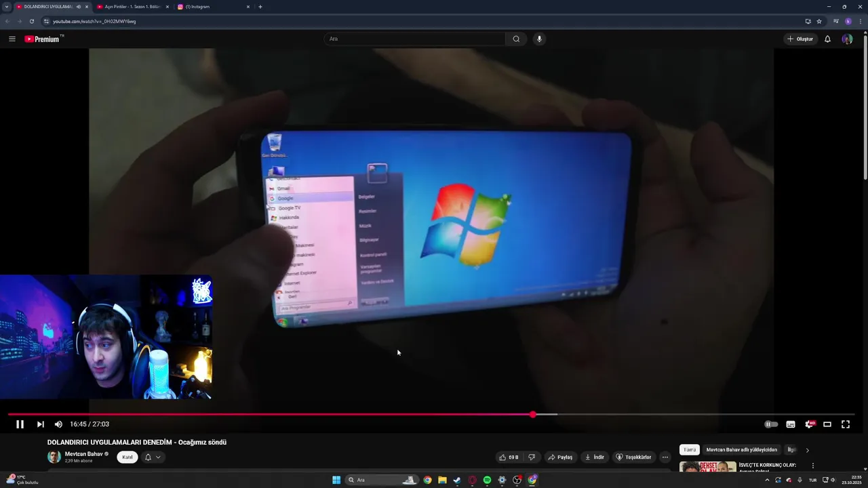Viewport: 868px width, 488px height.
Task: Download the video with İndir
Action: coord(595,457)
